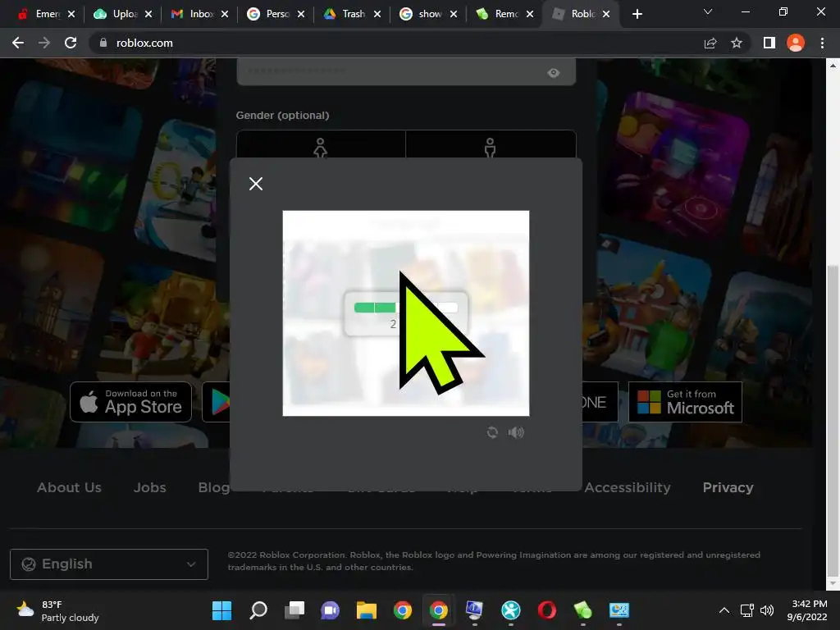
Task: Close the Roblox tab
Action: pos(606,14)
